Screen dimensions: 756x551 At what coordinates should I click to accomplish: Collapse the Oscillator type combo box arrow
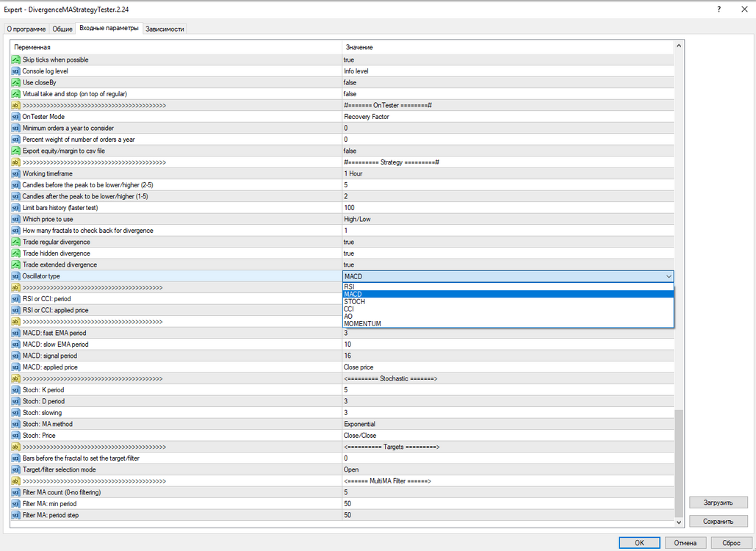(669, 277)
